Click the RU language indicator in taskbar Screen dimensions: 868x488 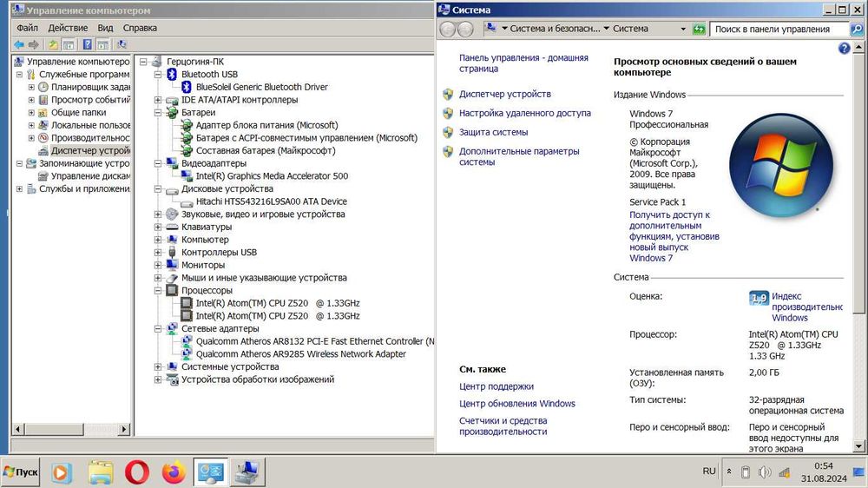tap(709, 472)
